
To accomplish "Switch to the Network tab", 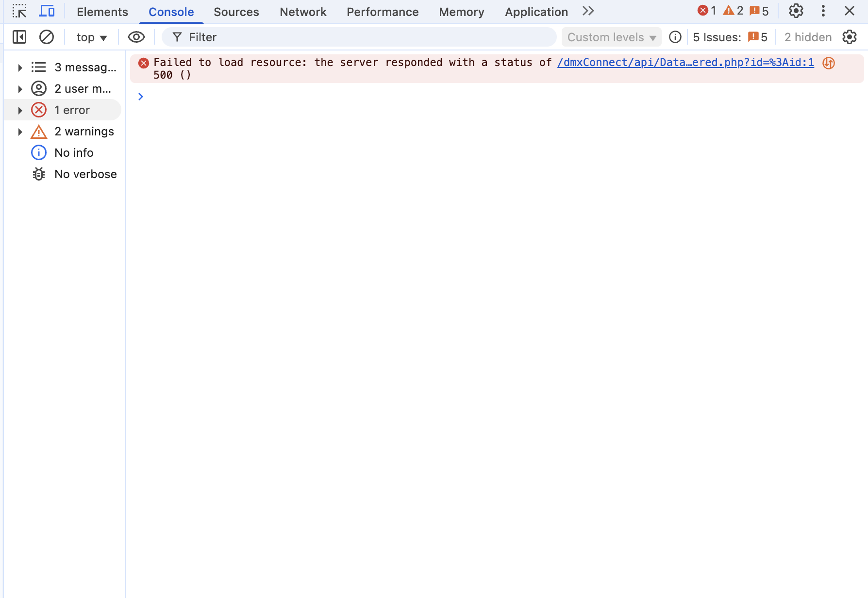I will 303,12.
